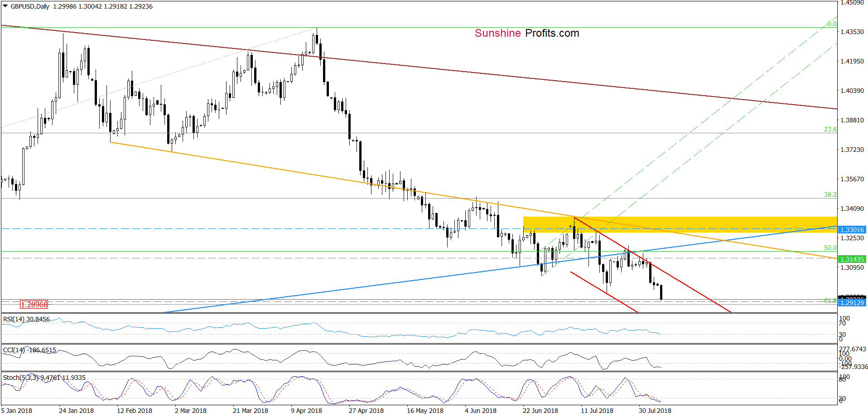Click the 1.41950 price scale value

click(x=852, y=61)
